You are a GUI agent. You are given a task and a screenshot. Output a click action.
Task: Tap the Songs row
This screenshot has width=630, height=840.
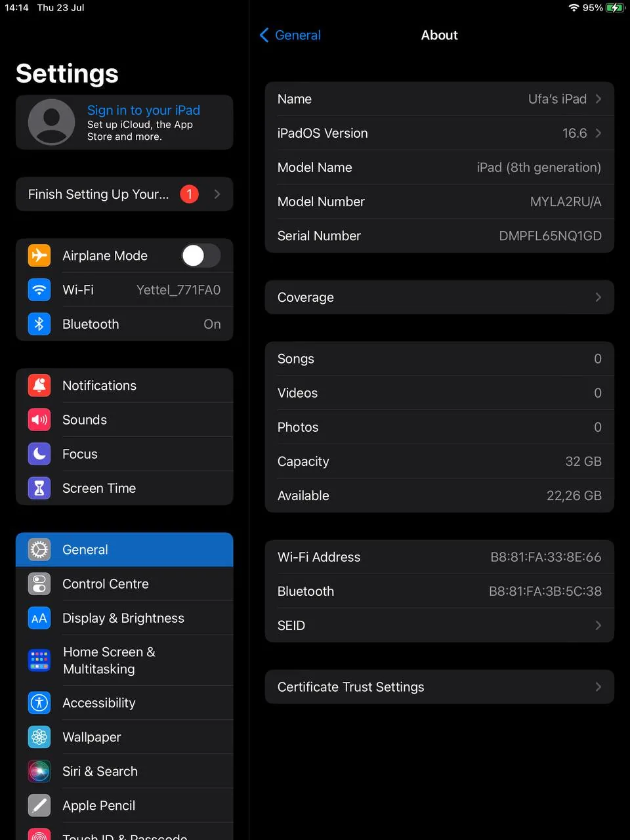(440, 359)
